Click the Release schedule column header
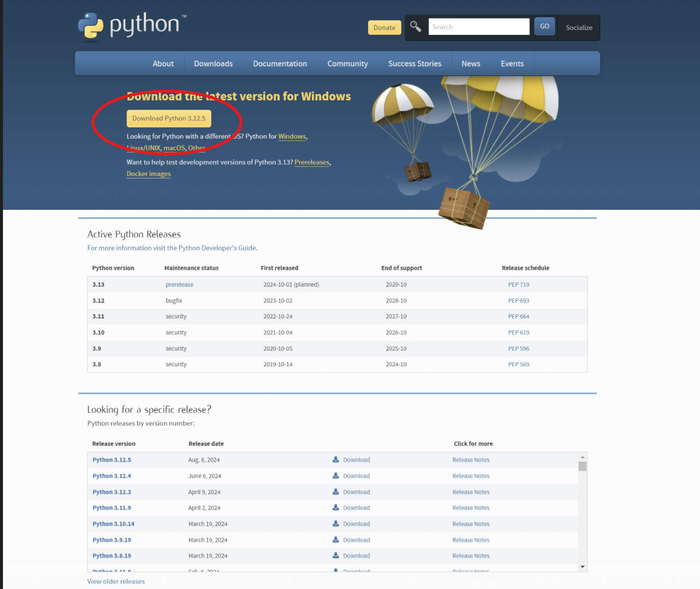The image size is (700, 589). pyautogui.click(x=525, y=268)
